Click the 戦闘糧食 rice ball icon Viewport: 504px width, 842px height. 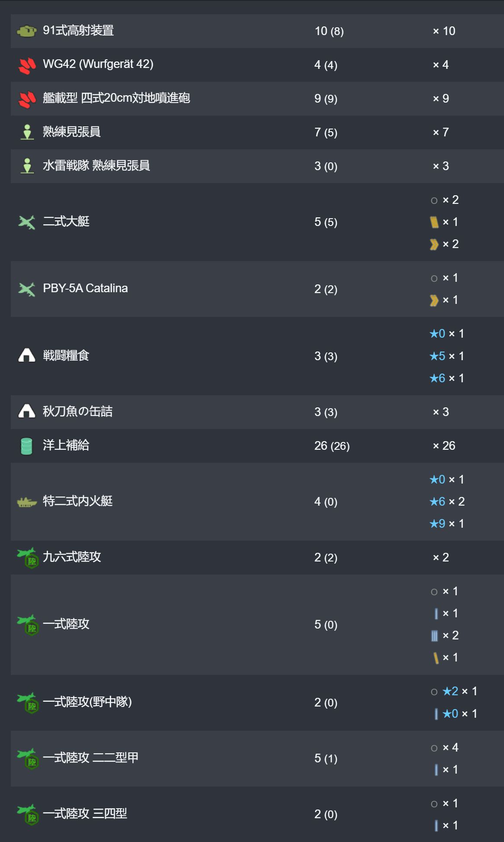coord(27,355)
